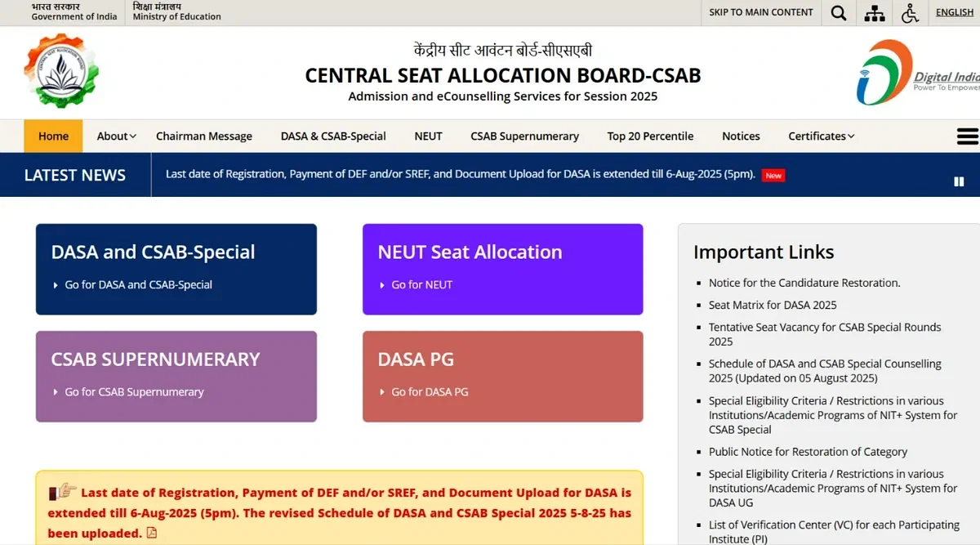
Task: Click the CSAB emblem logo
Action: tap(61, 73)
